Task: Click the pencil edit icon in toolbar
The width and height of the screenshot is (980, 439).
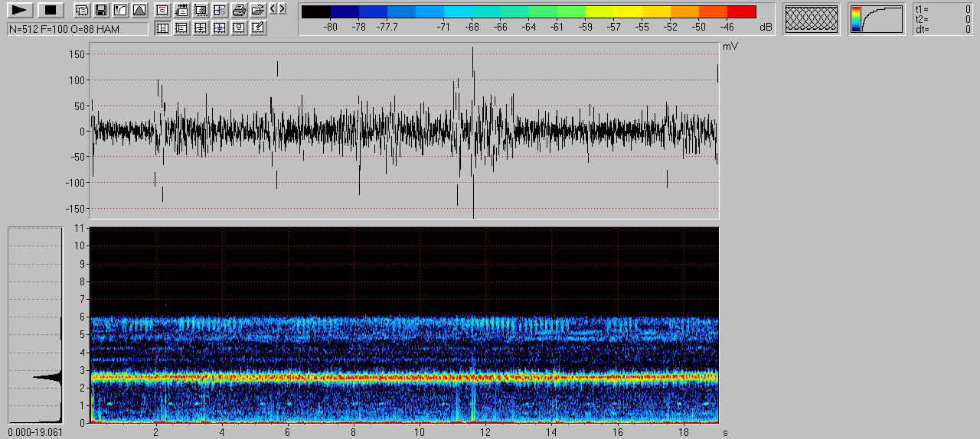Action: click(258, 28)
